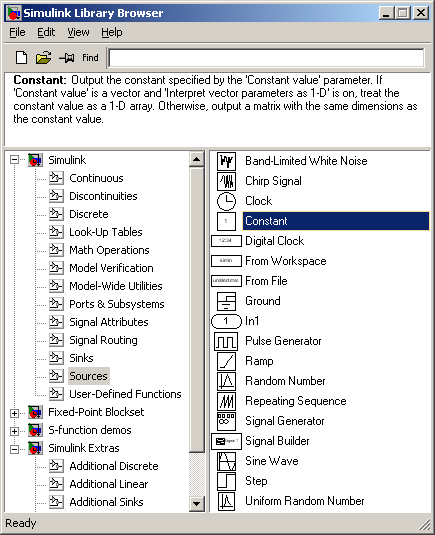Click the Band-Limited White Noise block icon
The height and width of the screenshot is (535, 435).
(226, 161)
